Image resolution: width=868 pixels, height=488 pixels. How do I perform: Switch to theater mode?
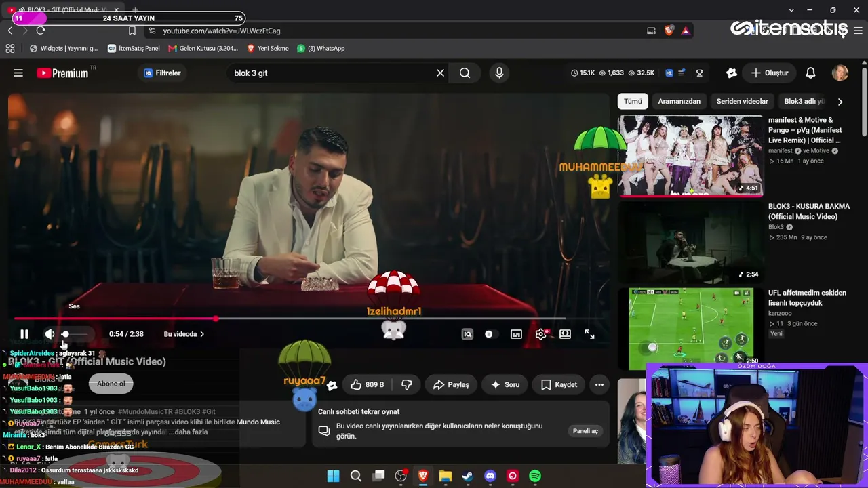click(x=565, y=334)
